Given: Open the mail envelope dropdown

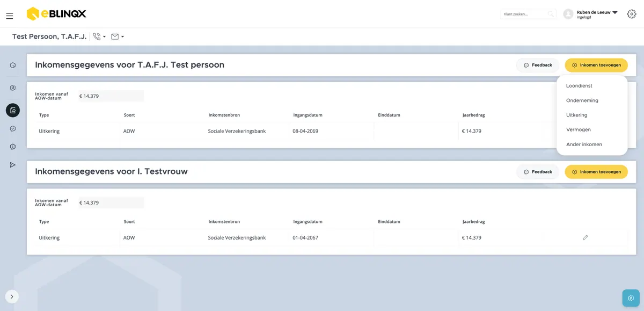Looking at the screenshot, I should [x=118, y=37].
